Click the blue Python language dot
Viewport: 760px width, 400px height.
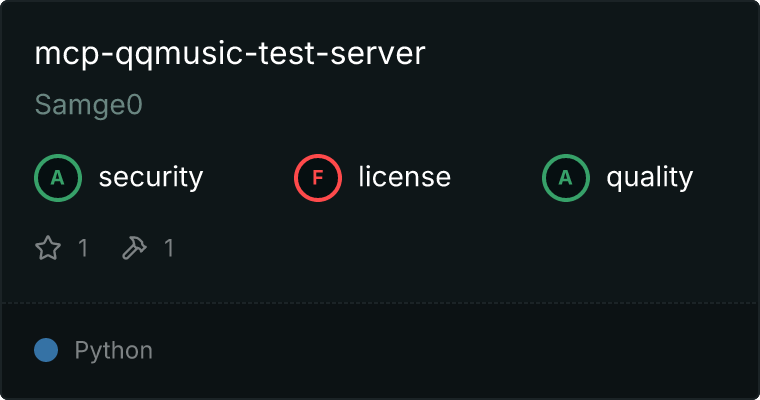point(46,350)
